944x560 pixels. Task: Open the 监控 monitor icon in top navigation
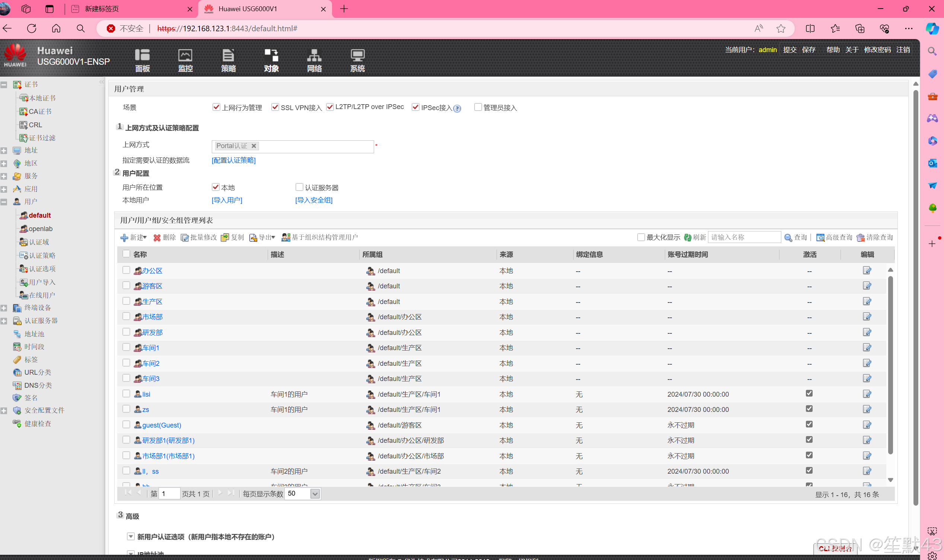coord(185,56)
